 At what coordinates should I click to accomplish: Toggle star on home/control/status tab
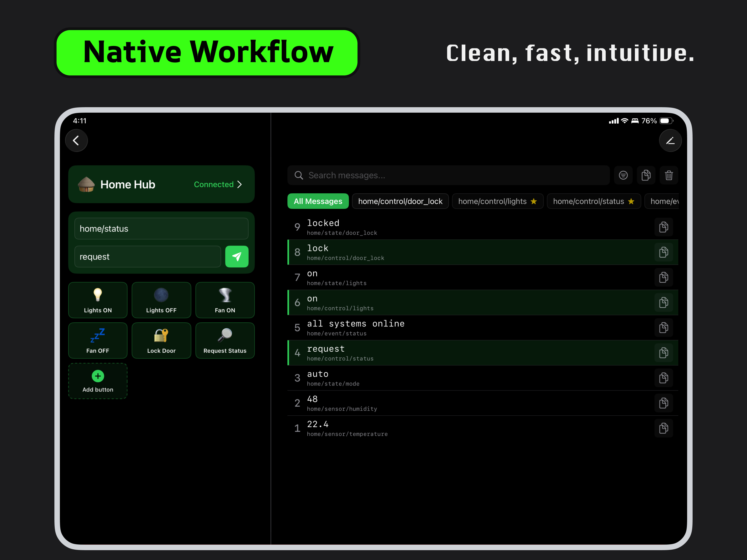coord(631,201)
